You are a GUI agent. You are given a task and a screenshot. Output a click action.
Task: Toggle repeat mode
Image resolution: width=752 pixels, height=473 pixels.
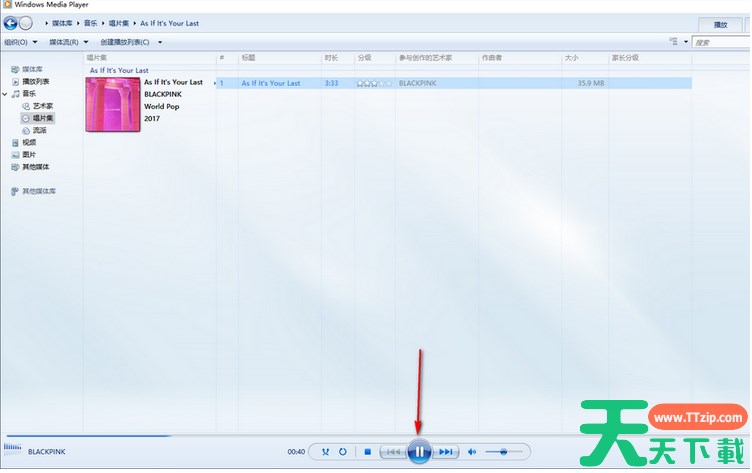[342, 452]
